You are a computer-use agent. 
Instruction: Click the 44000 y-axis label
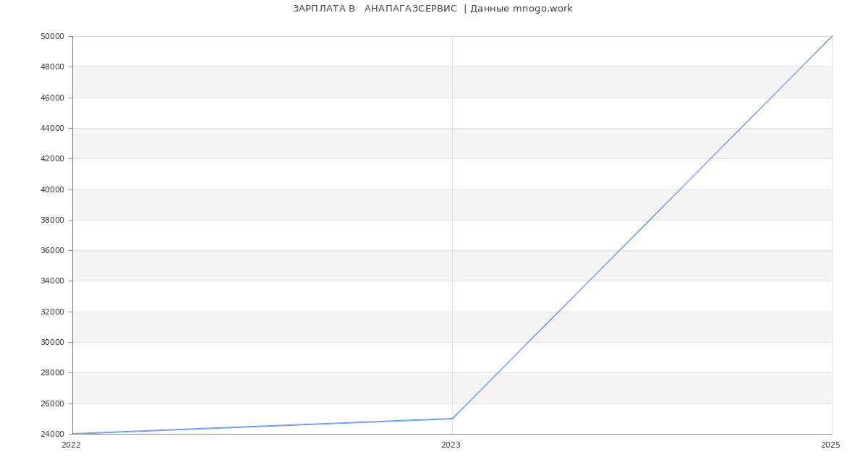(53, 129)
